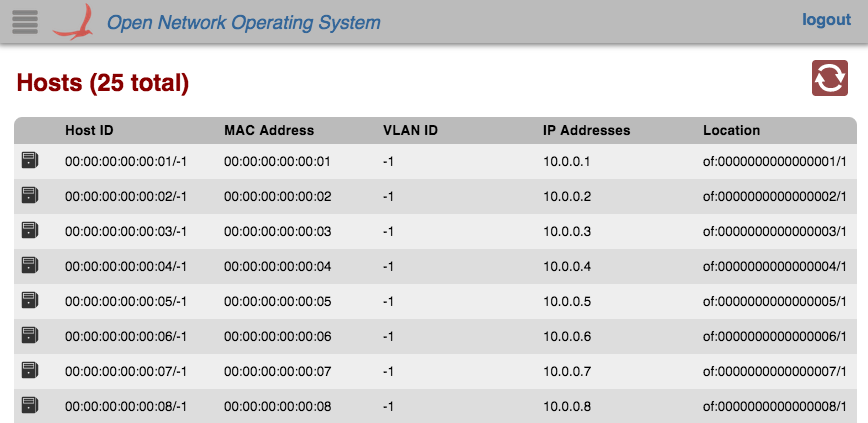Sort by the IP Addresses header
The image size is (868, 423).
point(586,130)
